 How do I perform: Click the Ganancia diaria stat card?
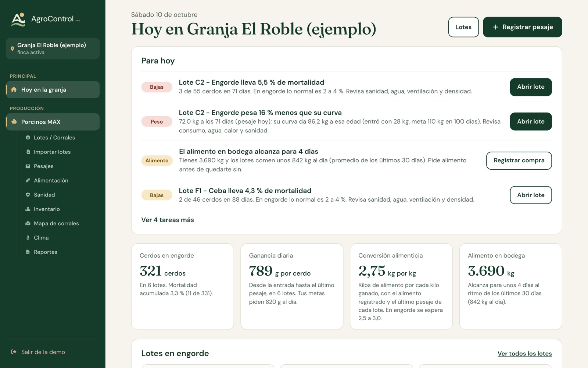tap(292, 287)
